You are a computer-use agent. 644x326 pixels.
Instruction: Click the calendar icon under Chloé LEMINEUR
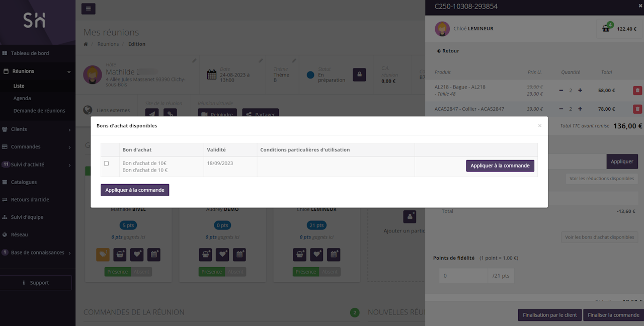coord(334,255)
